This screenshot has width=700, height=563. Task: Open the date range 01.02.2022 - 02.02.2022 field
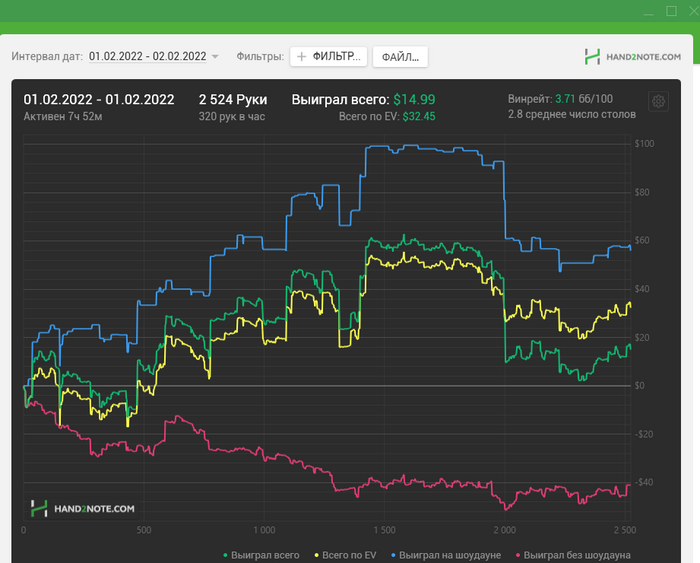point(148,56)
